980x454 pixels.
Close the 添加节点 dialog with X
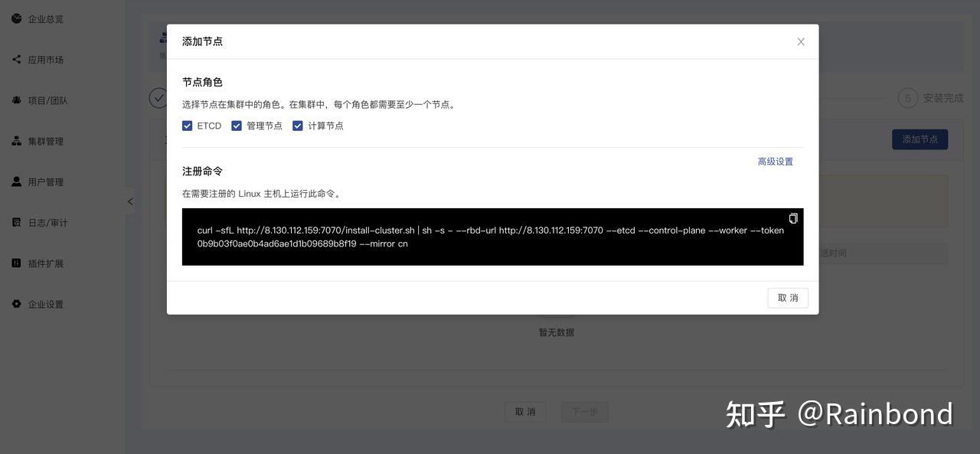pos(799,41)
